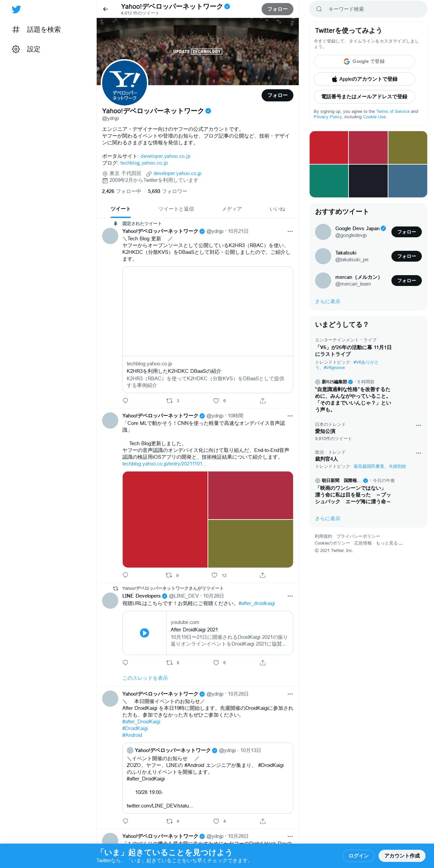This screenshot has height=868, width=434.
Task: Reply to the LINE Developers tweet
Action: [125, 662]
